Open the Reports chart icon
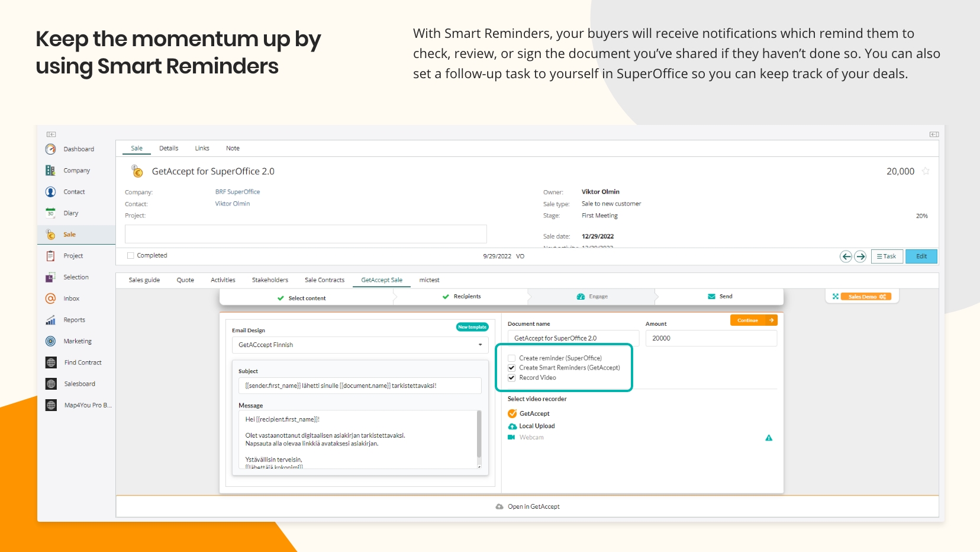This screenshot has width=980, height=552. [x=51, y=320]
